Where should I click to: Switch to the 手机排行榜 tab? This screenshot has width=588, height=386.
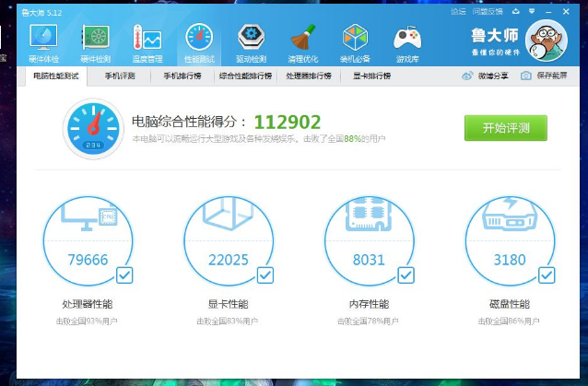tap(182, 76)
